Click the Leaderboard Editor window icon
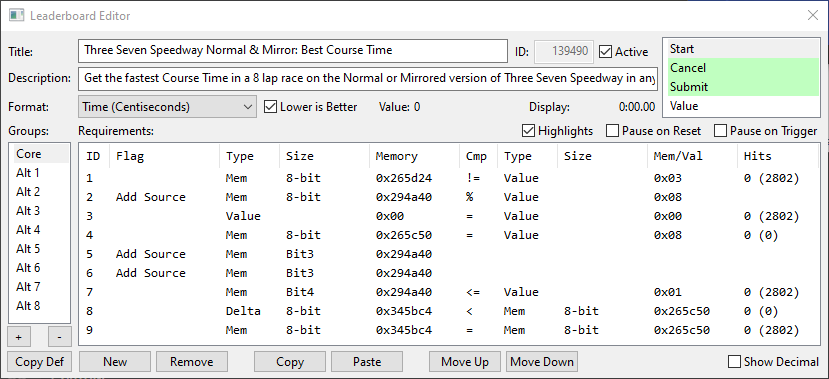The height and width of the screenshot is (379, 829). [x=16, y=15]
